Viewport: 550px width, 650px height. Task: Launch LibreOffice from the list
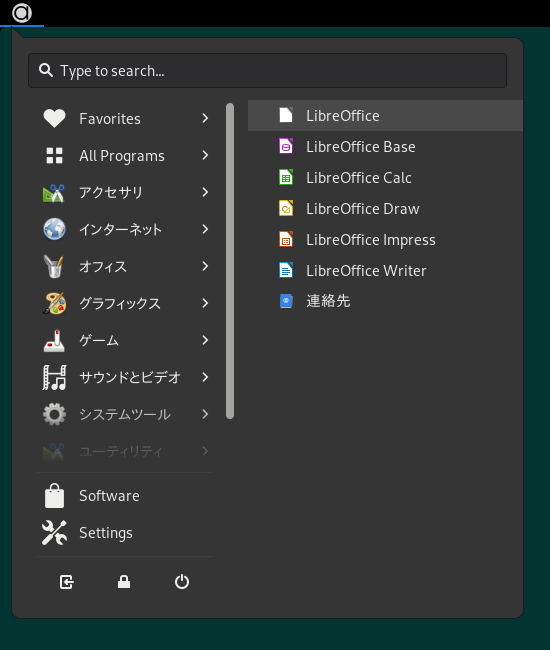pos(385,115)
